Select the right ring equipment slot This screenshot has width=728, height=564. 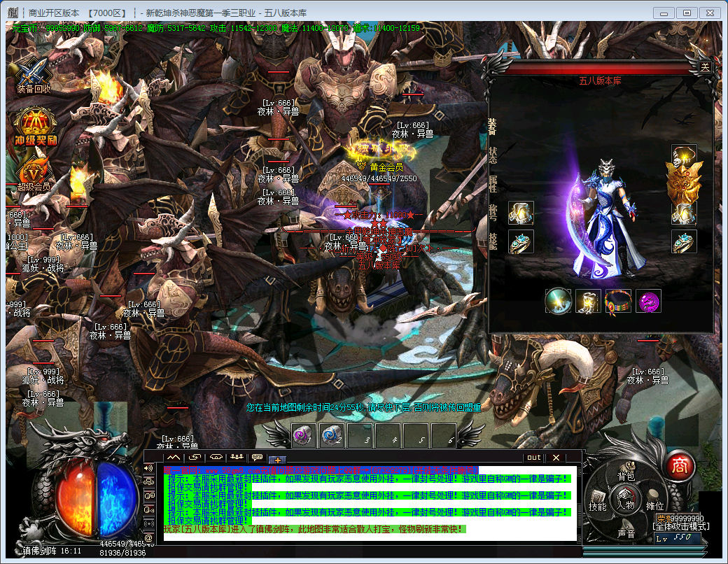click(684, 242)
